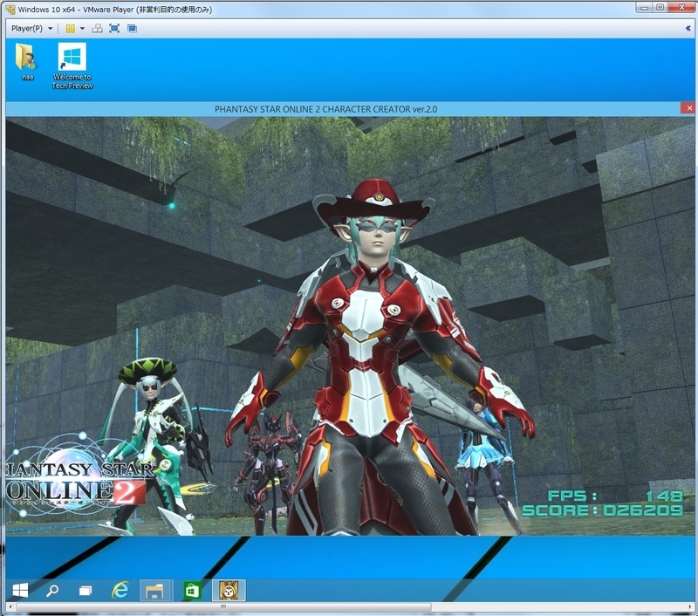Image resolution: width=698 pixels, height=616 pixels.
Task: Click the scrollbar left arrow
Action: click(x=10, y=607)
